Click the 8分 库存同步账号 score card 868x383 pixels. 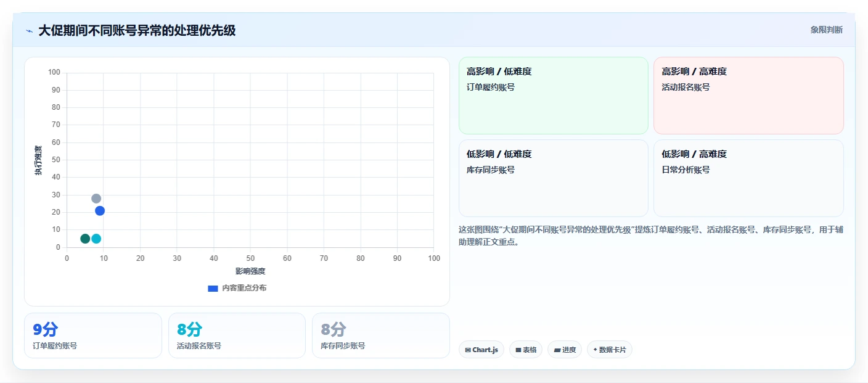click(381, 336)
